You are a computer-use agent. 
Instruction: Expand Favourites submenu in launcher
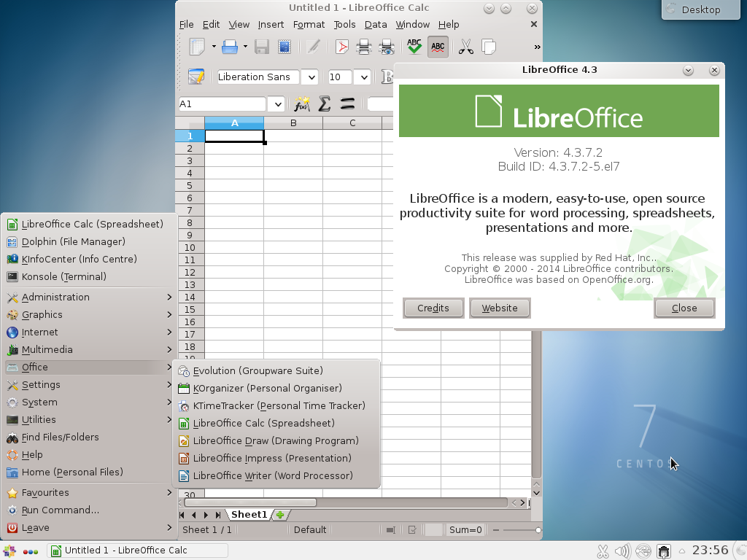[x=90, y=493]
